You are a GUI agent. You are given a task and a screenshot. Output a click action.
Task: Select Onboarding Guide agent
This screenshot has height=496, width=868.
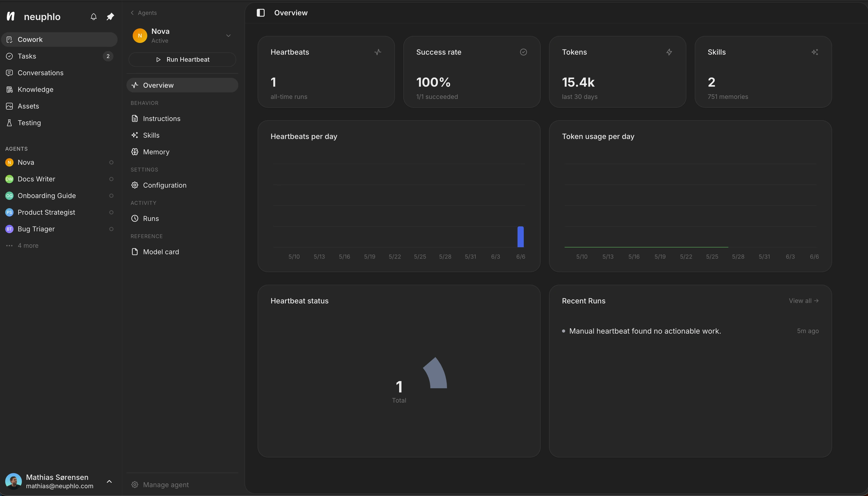[x=59, y=196]
